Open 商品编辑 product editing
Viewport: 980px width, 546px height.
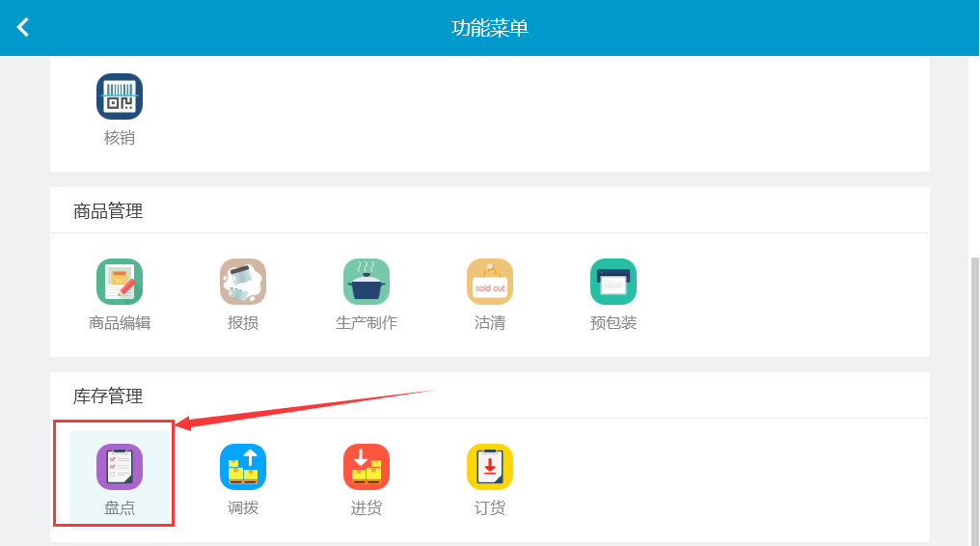pyautogui.click(x=120, y=282)
